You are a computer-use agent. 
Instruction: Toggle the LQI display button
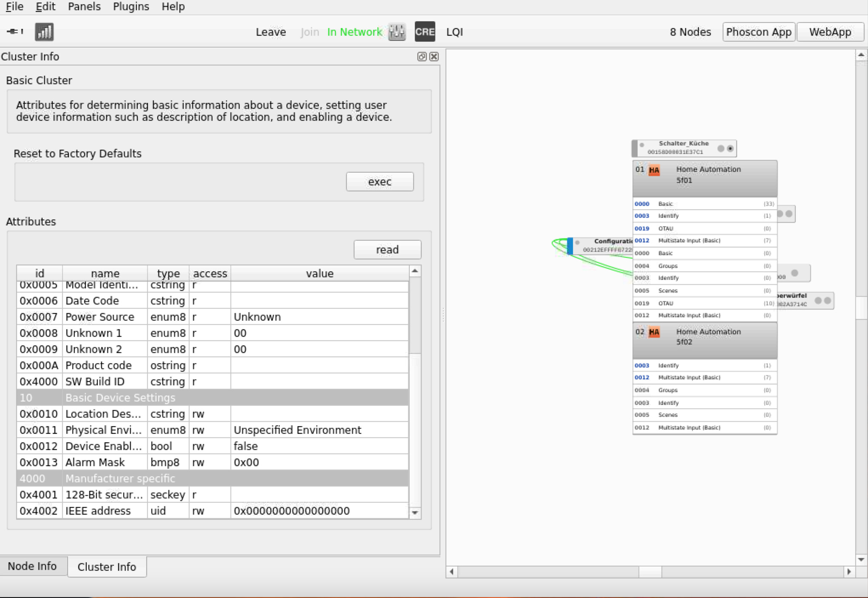click(x=454, y=32)
